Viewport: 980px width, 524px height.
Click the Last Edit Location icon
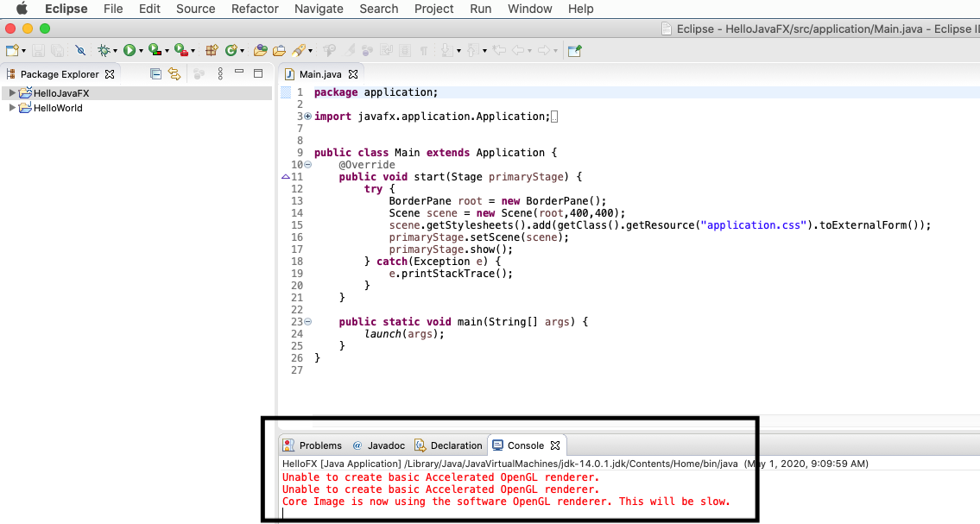click(x=499, y=51)
